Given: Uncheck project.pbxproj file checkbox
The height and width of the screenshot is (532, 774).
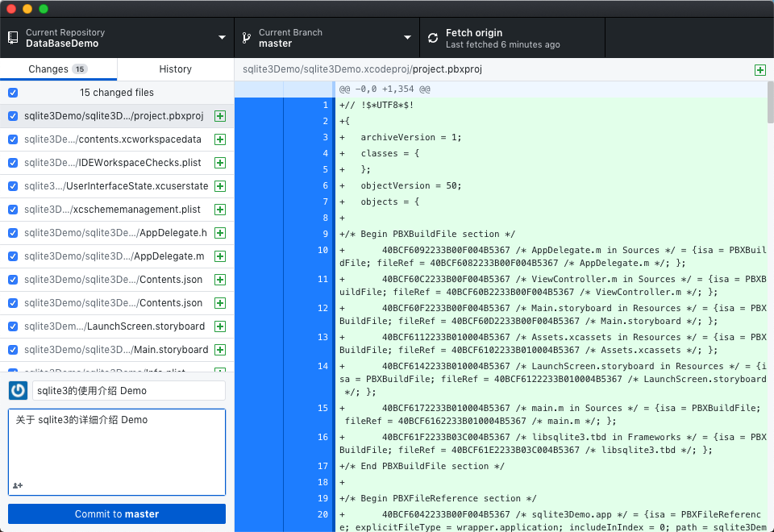Looking at the screenshot, I should (x=14, y=116).
